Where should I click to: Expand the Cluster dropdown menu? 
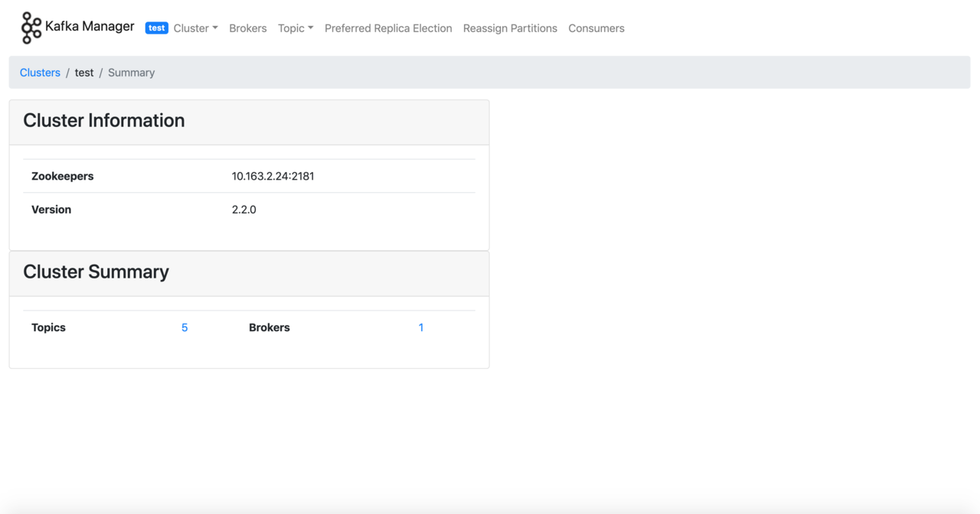click(196, 28)
